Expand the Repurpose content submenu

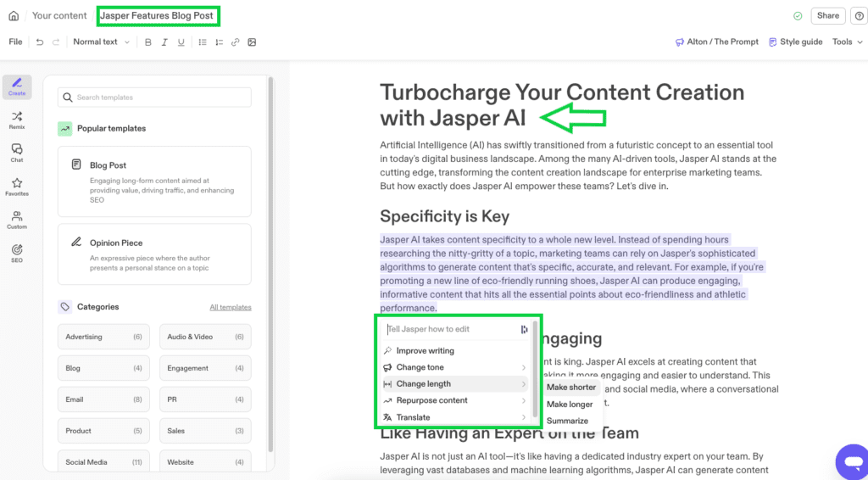pyautogui.click(x=455, y=400)
